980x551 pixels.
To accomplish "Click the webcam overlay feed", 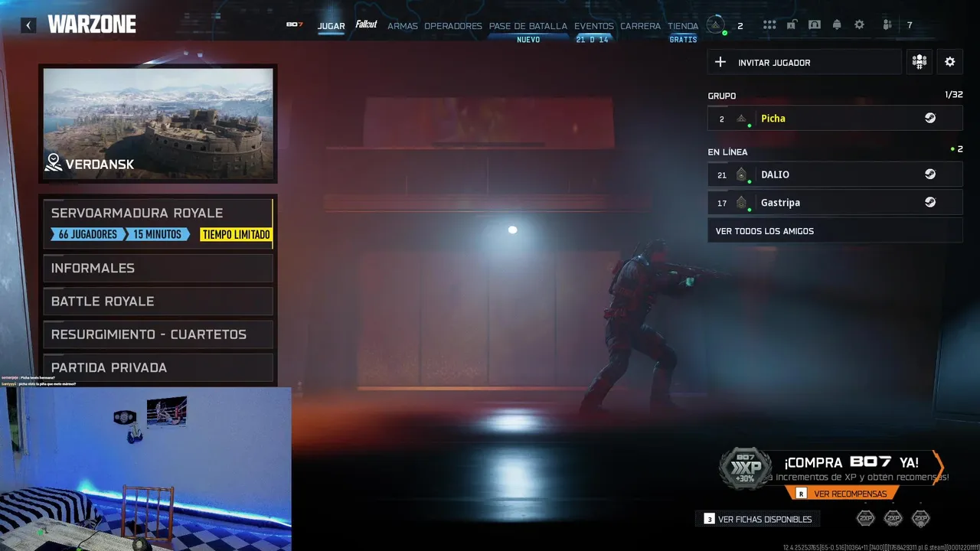I will point(145,468).
